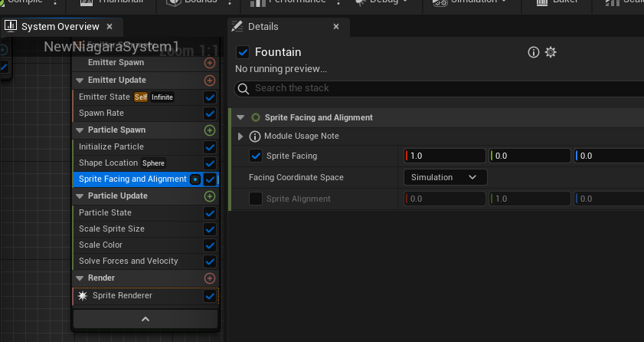Edit Sprite Facing X value 1.0
The height and width of the screenshot is (342, 644).
click(x=445, y=156)
